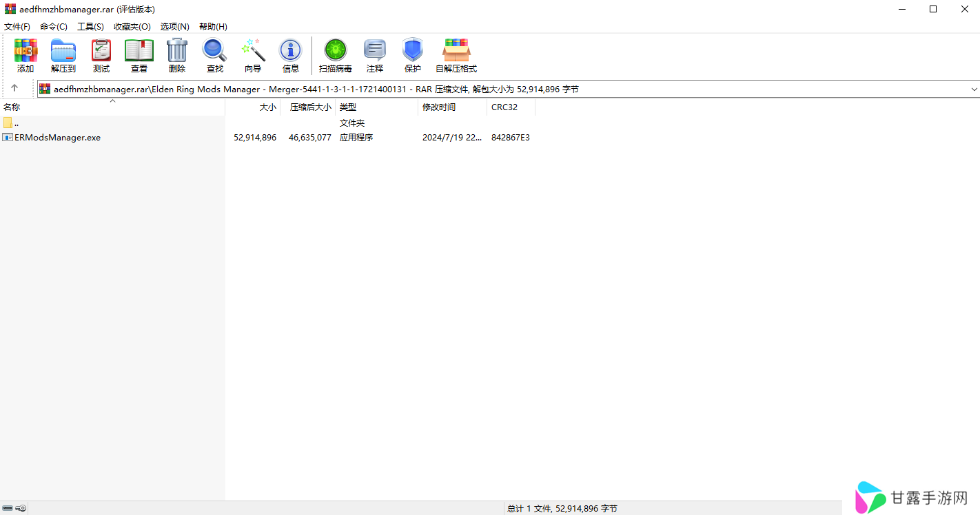
Task: Click the 删除 (Delete) trash icon
Action: point(177,50)
